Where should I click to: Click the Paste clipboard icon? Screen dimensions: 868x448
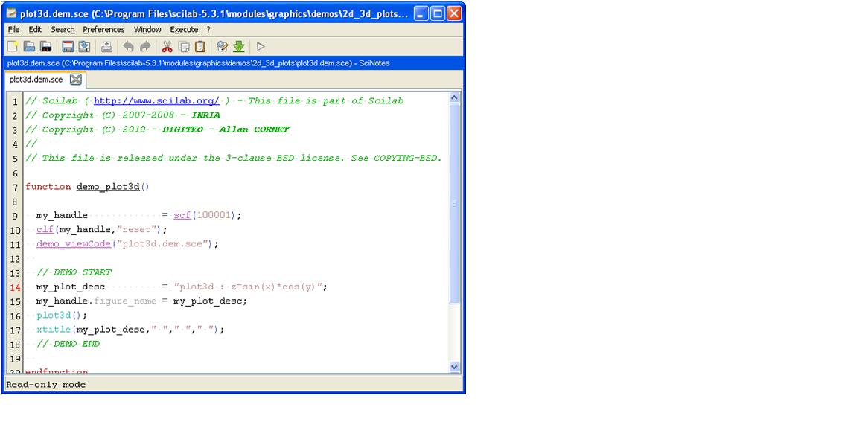[200, 47]
